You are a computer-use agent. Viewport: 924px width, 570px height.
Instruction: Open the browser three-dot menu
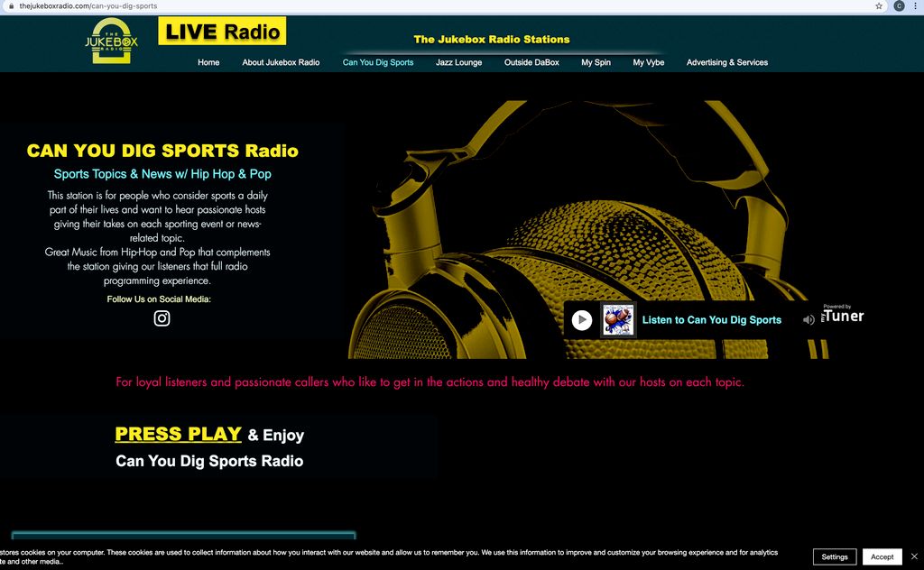(x=915, y=6)
